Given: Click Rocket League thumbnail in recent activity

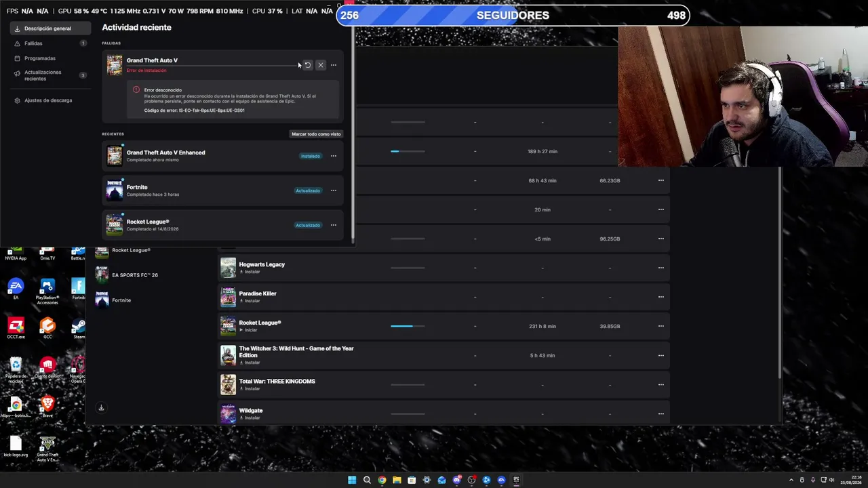Looking at the screenshot, I should click(115, 225).
